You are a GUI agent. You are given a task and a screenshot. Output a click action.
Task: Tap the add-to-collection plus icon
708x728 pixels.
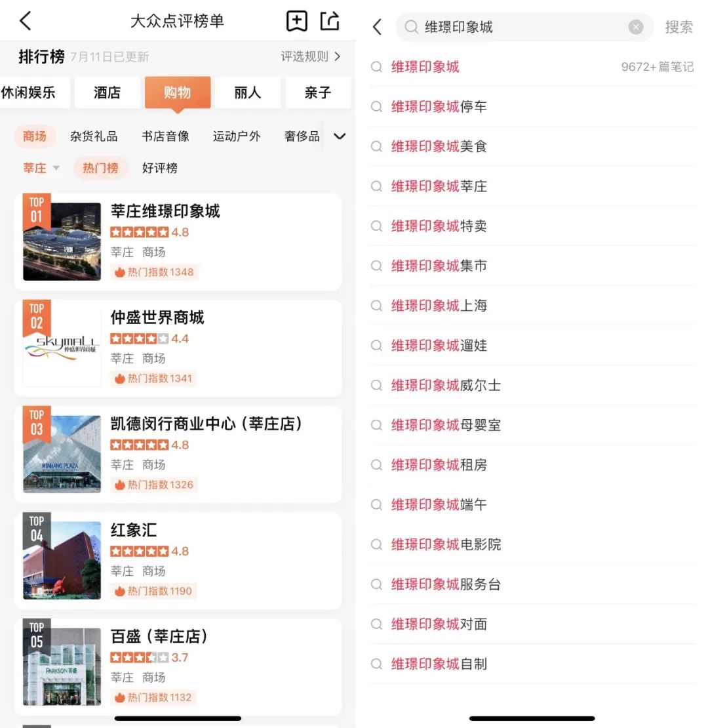(x=297, y=21)
